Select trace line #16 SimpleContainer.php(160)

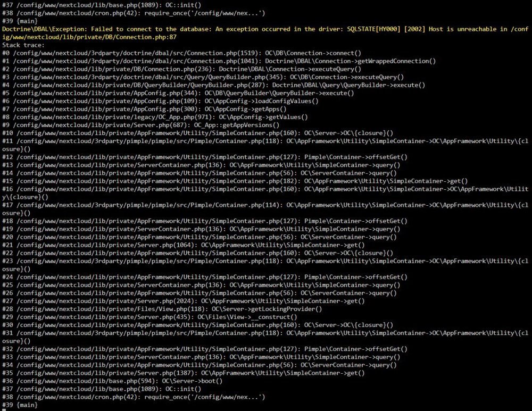[x=265, y=193]
